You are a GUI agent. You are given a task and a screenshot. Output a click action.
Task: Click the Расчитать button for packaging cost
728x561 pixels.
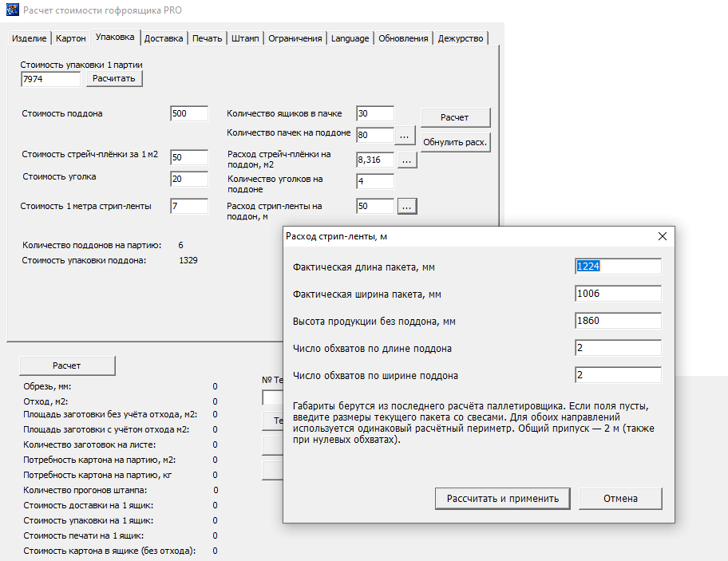point(113,78)
